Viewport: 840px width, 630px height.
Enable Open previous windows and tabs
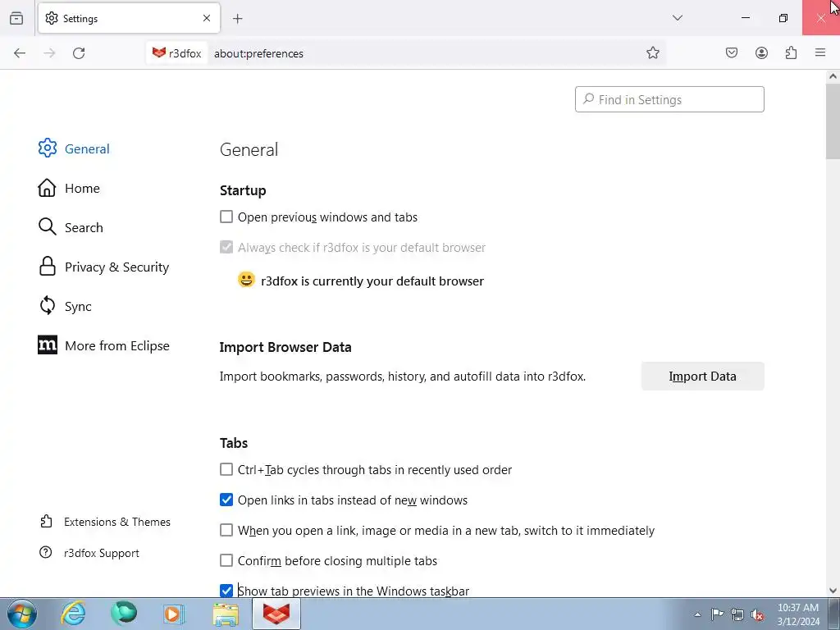click(x=226, y=217)
